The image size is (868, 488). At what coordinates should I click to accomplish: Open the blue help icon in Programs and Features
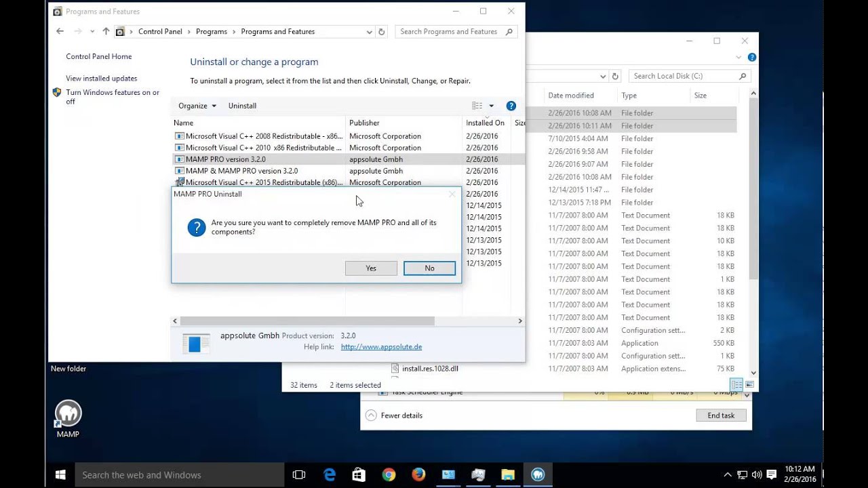click(511, 106)
